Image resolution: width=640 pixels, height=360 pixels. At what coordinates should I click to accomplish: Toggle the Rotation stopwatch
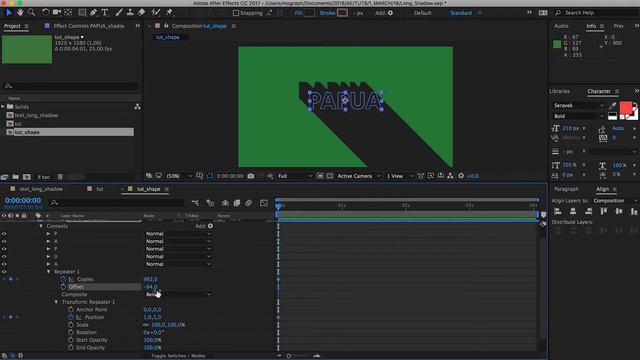point(71,333)
